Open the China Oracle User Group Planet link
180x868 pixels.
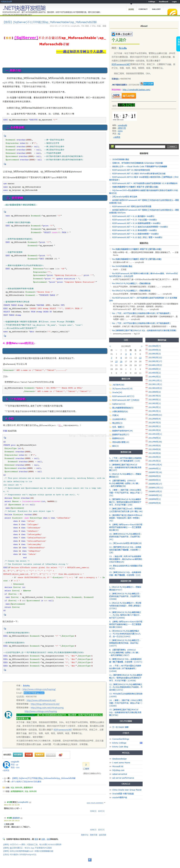tap(127, 790)
